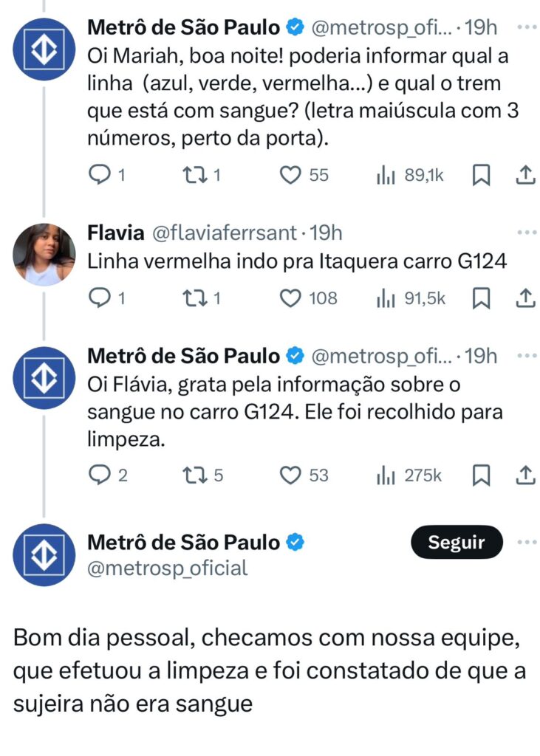Viewport: 540px width, 756px height.
Task: Like the Metrô tweet with 55 likes
Action: [292, 175]
